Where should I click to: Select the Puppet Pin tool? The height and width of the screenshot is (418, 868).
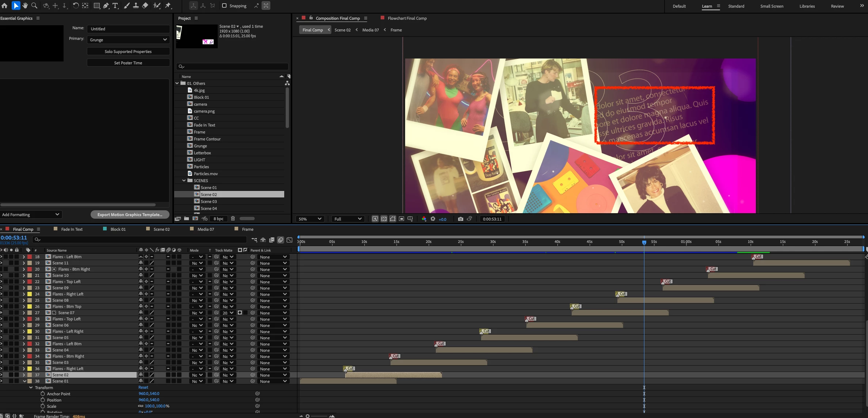(x=168, y=5)
